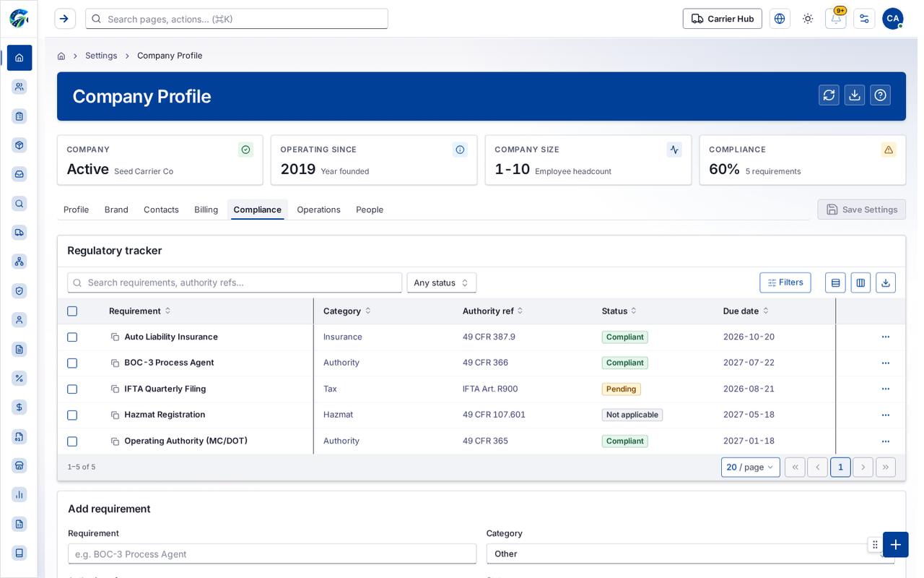Open the row actions menu for IFTA Quarterly Filing
The width and height of the screenshot is (924, 578).
pyautogui.click(x=886, y=389)
